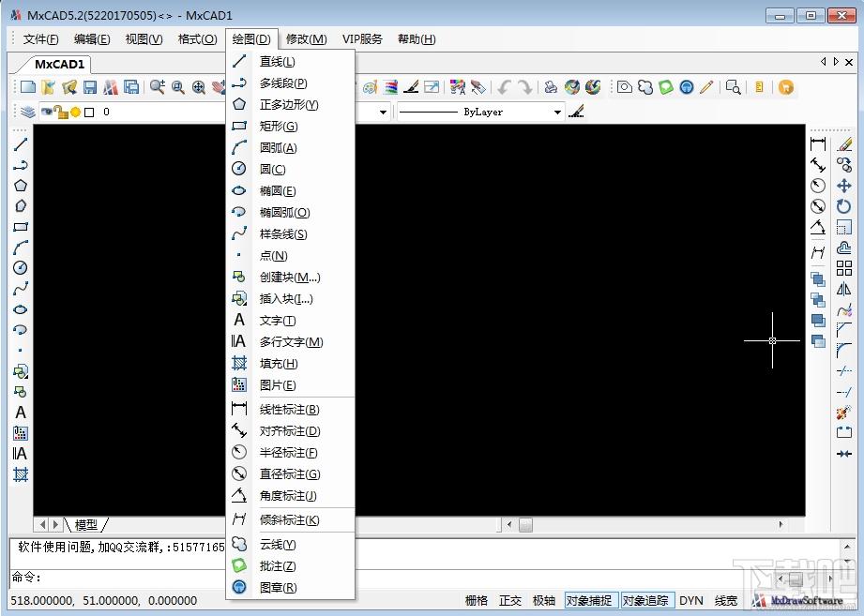Click the VIP服务 menu item
This screenshot has height=616, width=864.
click(x=362, y=39)
